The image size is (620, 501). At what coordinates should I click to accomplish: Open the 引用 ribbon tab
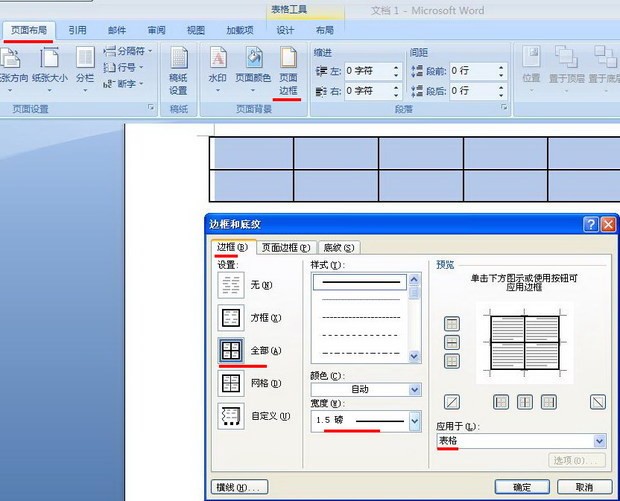(x=77, y=31)
